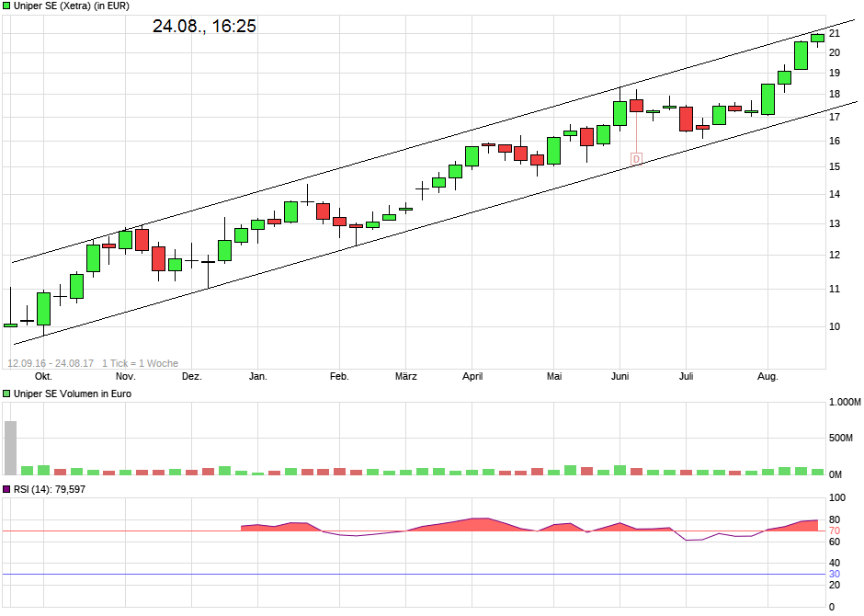The height and width of the screenshot is (616, 864).
Task: Click the 'Okt.' month label
Action: (43, 376)
